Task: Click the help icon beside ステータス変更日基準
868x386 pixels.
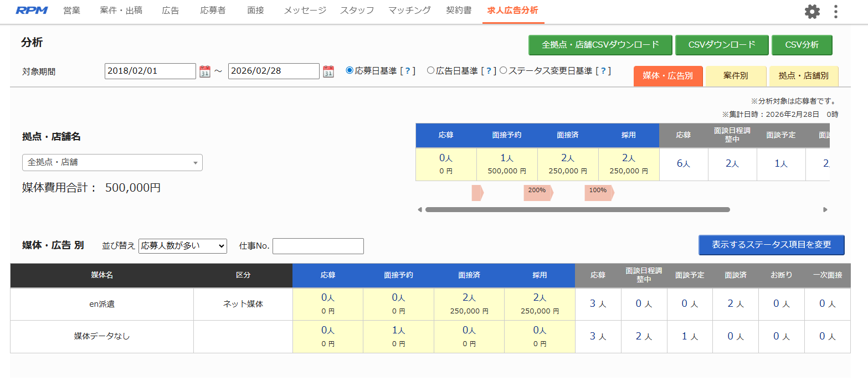Action: click(x=603, y=70)
